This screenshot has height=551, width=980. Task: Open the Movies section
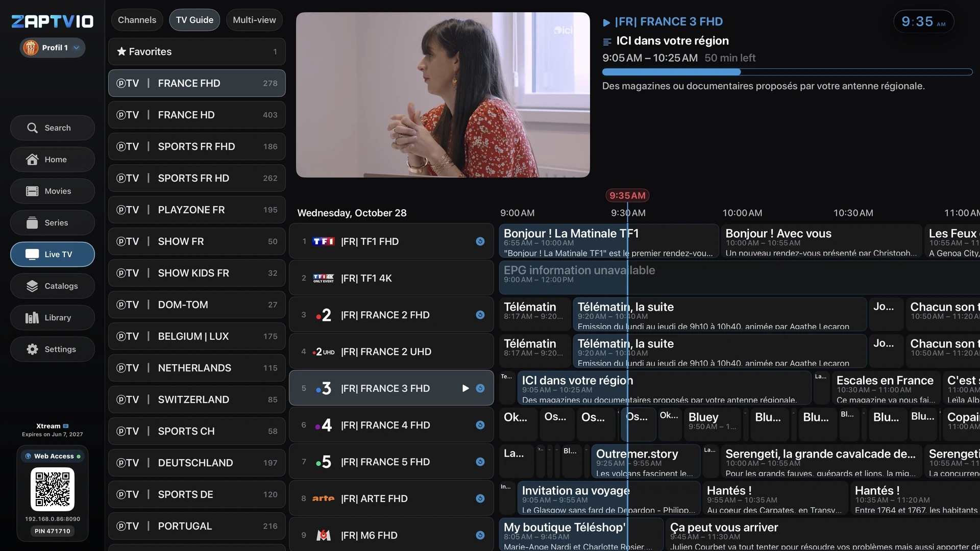tap(52, 191)
